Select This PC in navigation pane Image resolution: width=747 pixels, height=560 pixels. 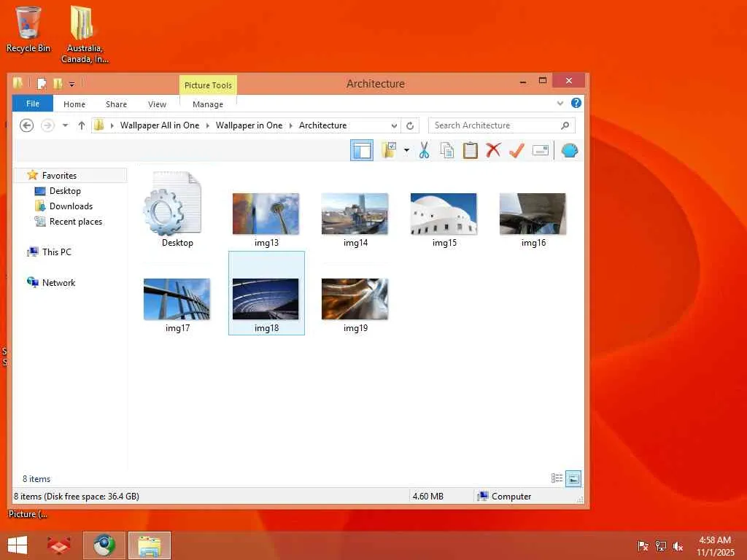56,252
